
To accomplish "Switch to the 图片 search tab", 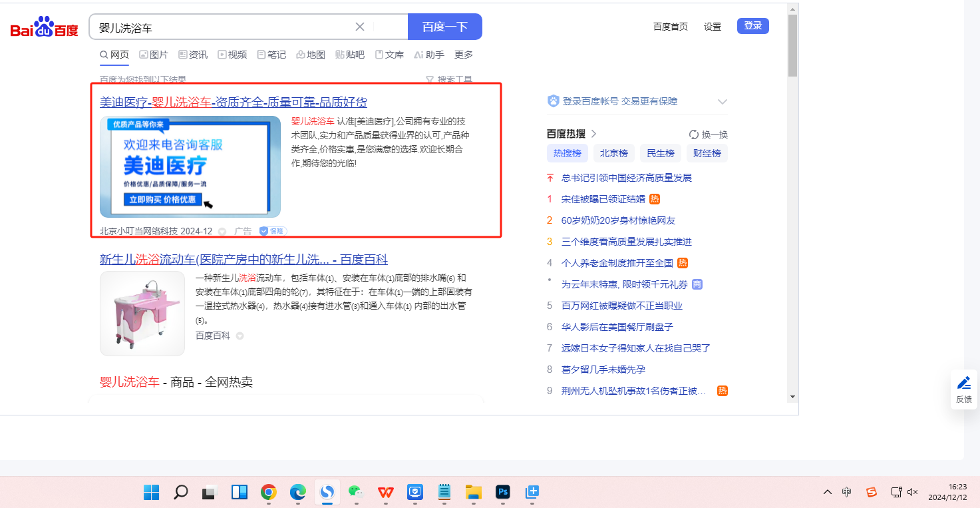I will coord(154,55).
